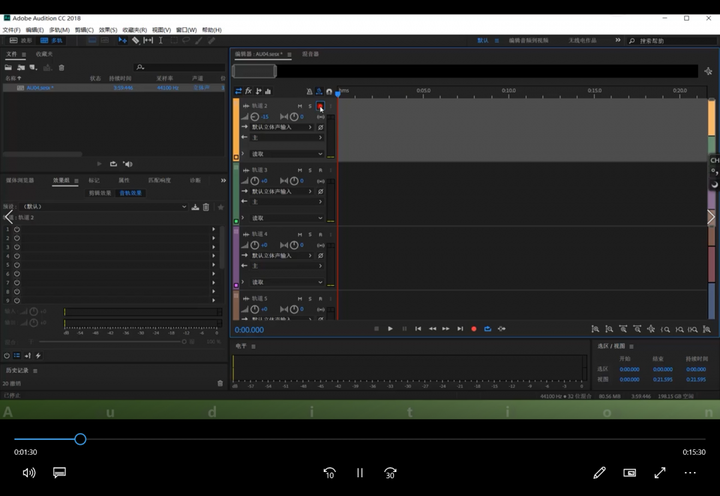720x496 pixels.
Task: Click the Record button in transport controls
Action: (474, 329)
